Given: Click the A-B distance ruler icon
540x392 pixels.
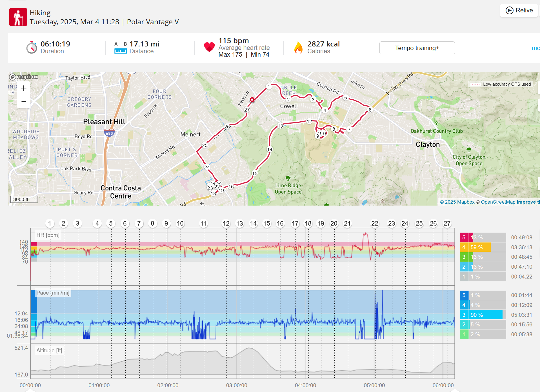Looking at the screenshot, I should 121,48.
